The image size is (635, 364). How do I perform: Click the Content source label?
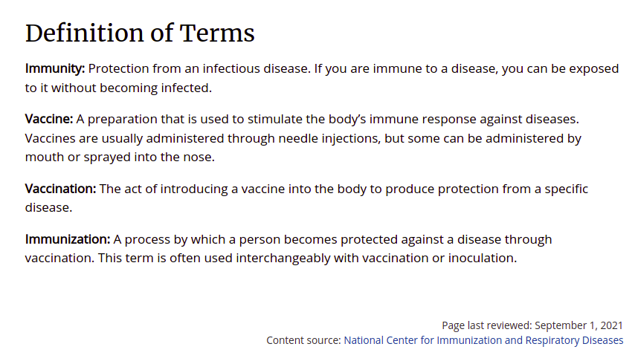(x=303, y=340)
